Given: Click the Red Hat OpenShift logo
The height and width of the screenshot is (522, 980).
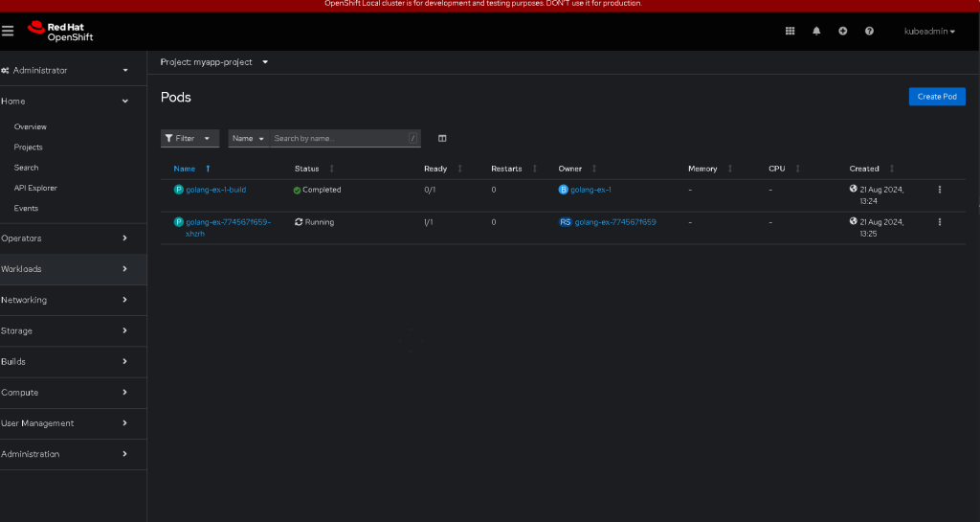Looking at the screenshot, I should 60,32.
